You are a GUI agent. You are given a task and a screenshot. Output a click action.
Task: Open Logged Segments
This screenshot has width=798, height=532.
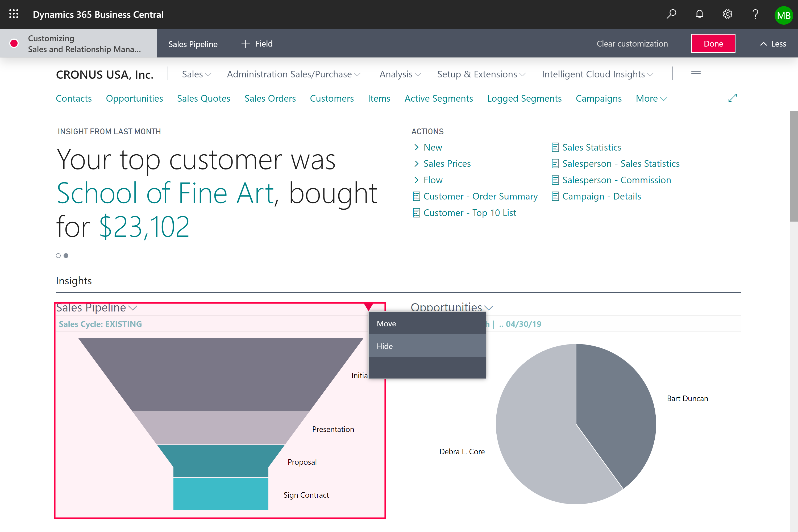point(524,98)
